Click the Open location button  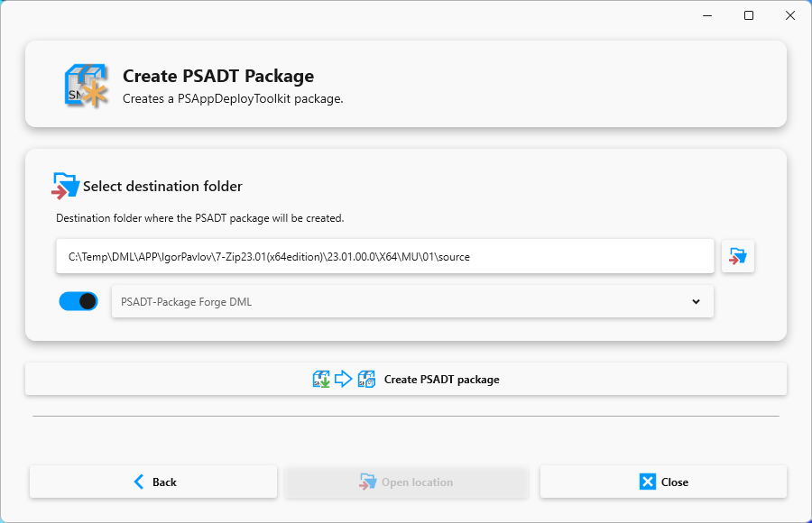[x=407, y=482]
